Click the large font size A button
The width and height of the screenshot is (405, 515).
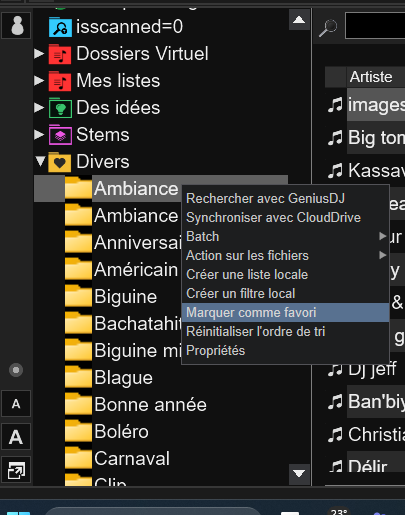(16, 436)
